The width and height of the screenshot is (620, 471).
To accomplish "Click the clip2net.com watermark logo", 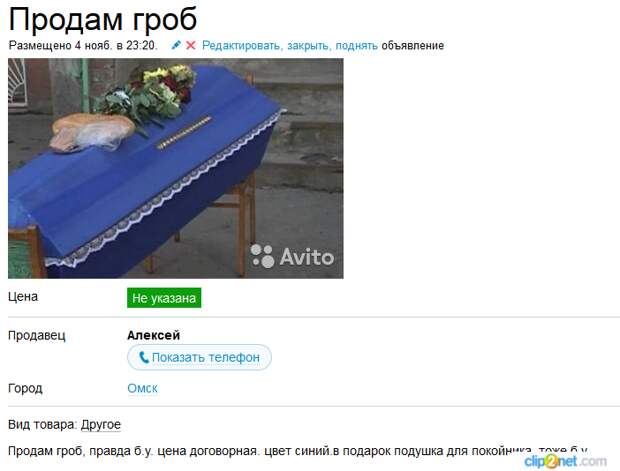I will click(566, 461).
